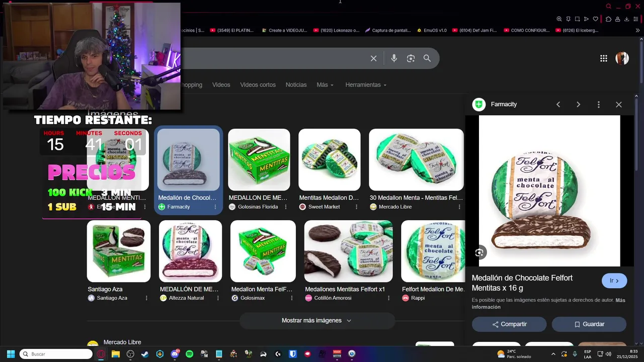Viewport: 644px width, 362px height.
Task: Open the large Felfort medallion preview image
Action: click(549, 191)
